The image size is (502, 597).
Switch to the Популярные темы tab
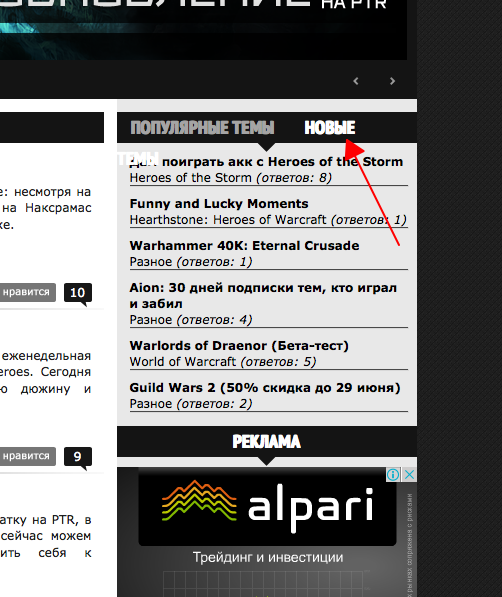click(x=202, y=128)
